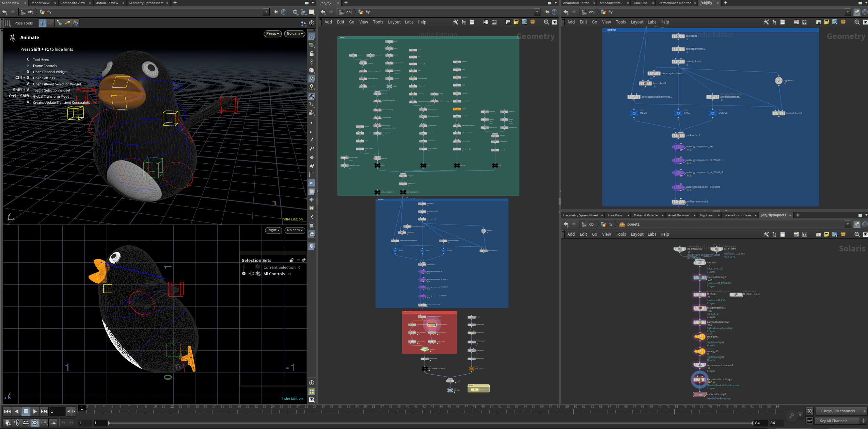This screenshot has height=429, width=868.
Task: Select the All Controls set
Action: [x=274, y=274]
